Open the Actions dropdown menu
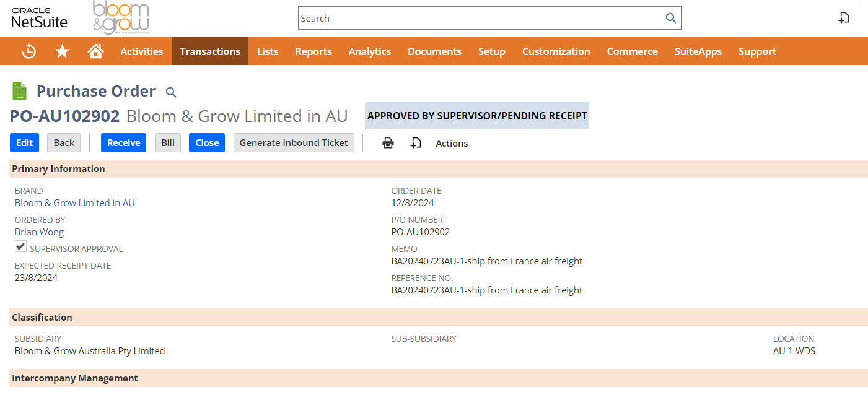The height and width of the screenshot is (395, 868). pos(452,143)
